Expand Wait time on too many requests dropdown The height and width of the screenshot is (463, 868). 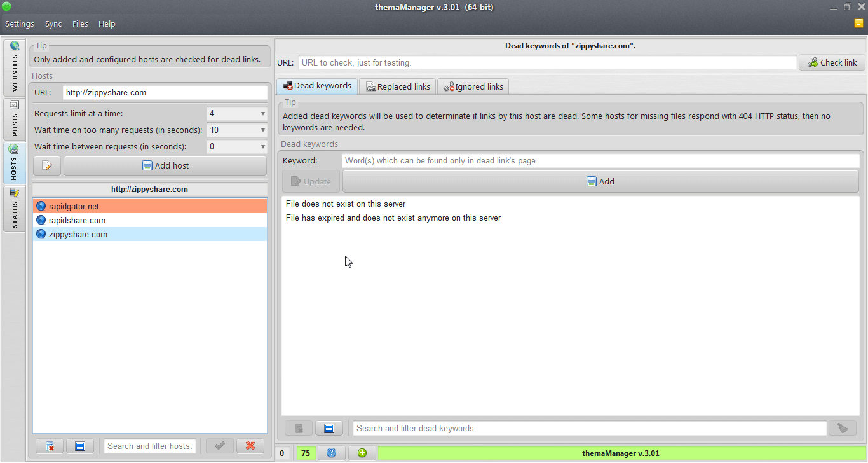pyautogui.click(x=236, y=130)
